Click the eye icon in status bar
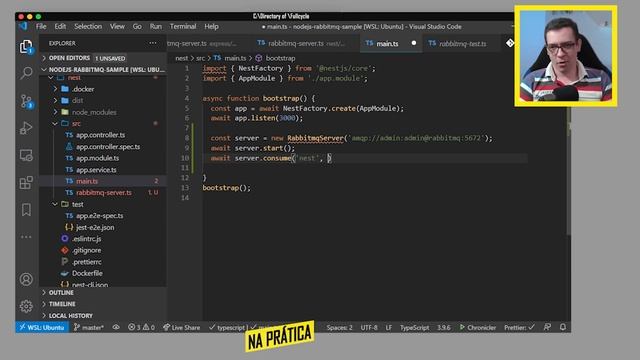The image size is (640, 360). (116, 327)
